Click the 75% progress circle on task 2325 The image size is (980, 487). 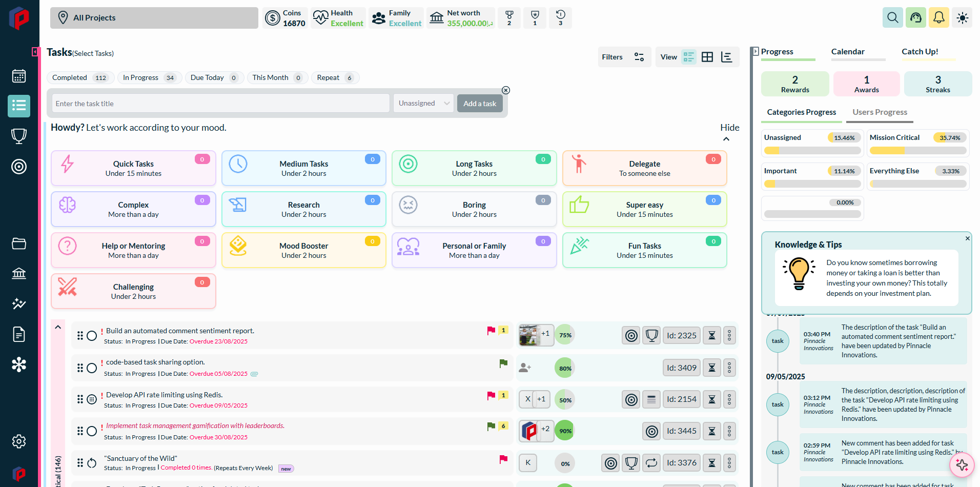(565, 335)
